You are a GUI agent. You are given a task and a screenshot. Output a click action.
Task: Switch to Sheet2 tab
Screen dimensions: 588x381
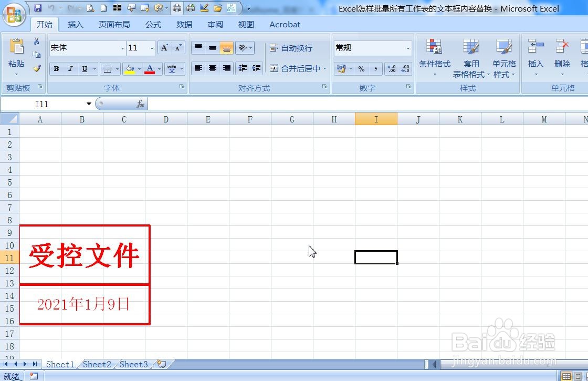(x=97, y=364)
